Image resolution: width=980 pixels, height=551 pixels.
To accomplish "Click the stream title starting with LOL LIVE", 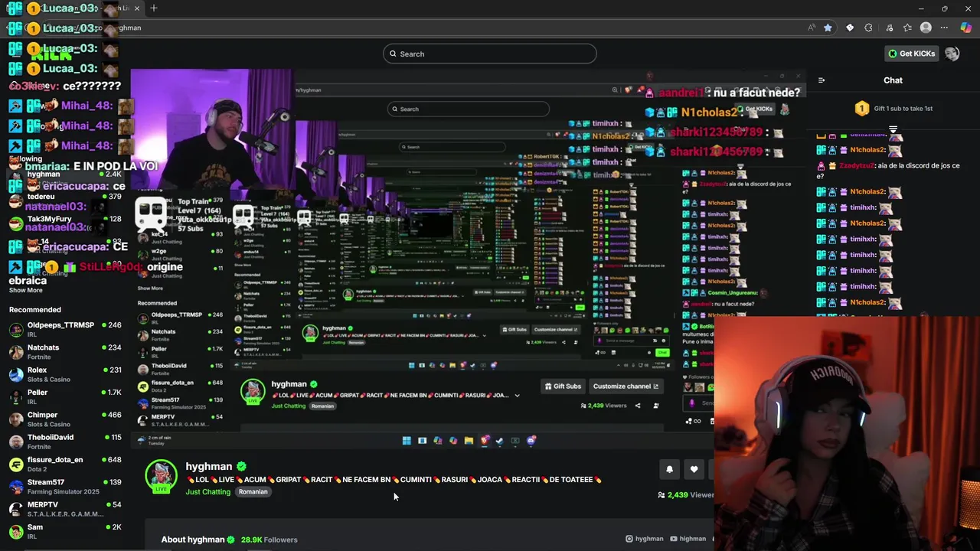I will pyautogui.click(x=394, y=480).
